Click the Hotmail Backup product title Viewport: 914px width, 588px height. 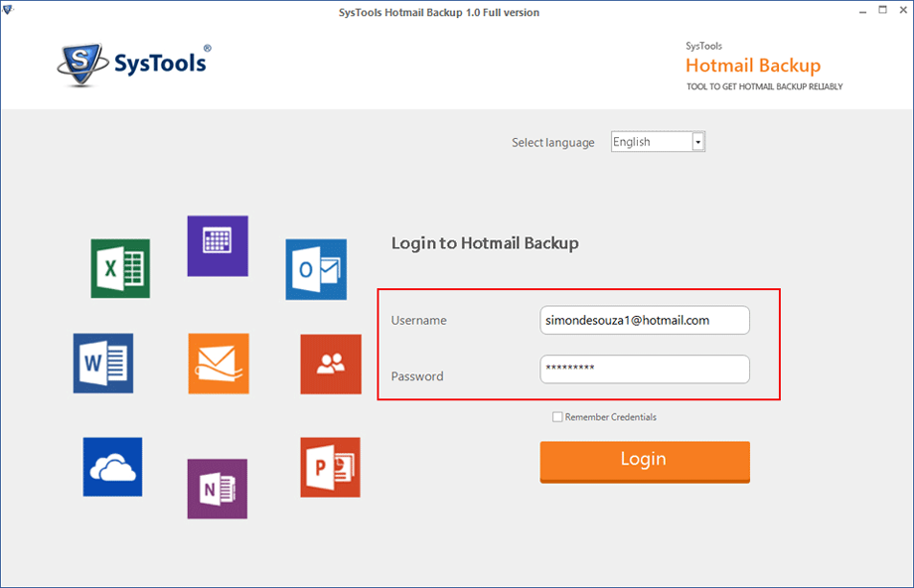tap(753, 66)
